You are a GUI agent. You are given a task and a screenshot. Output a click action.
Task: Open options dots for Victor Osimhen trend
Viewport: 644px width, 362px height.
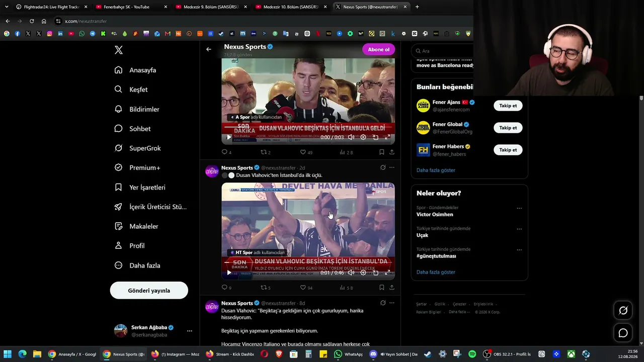[x=519, y=208]
